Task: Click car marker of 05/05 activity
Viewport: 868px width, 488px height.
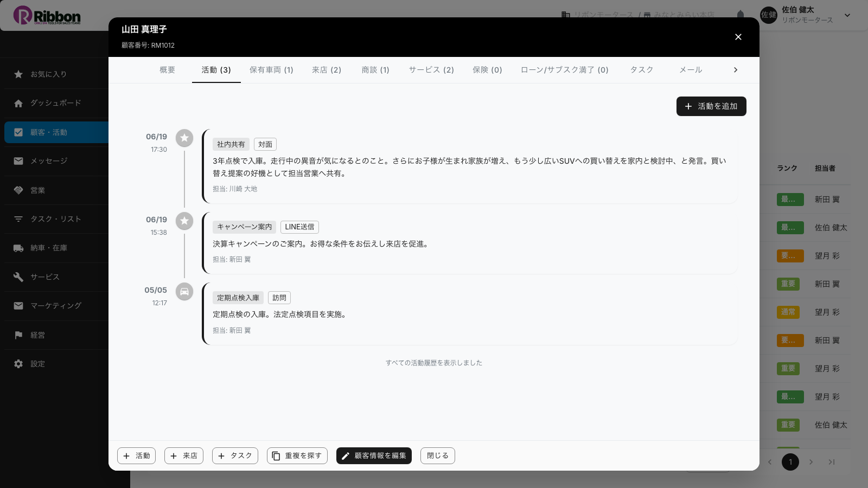Action: (184, 292)
